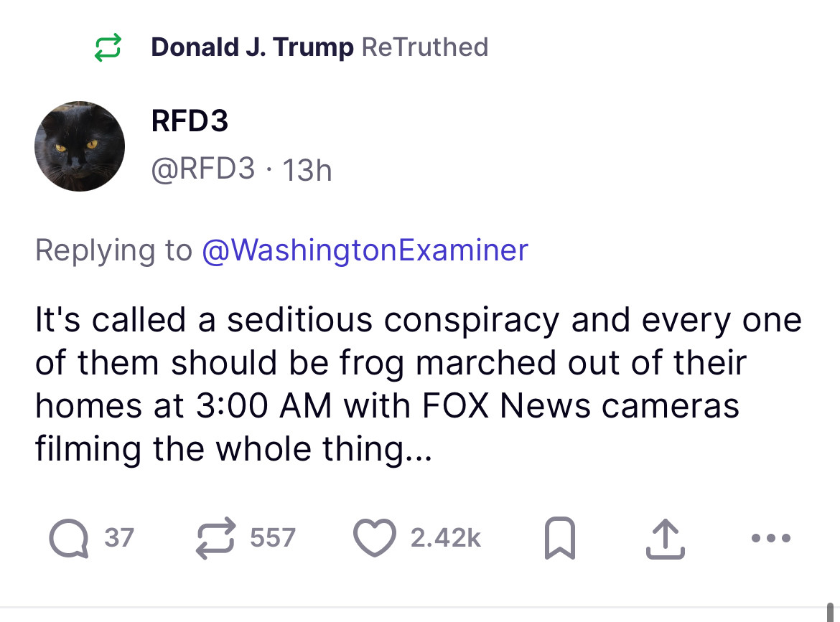The width and height of the screenshot is (840, 622).
Task: Open Donald J. Trump's profile name
Action: [252, 47]
